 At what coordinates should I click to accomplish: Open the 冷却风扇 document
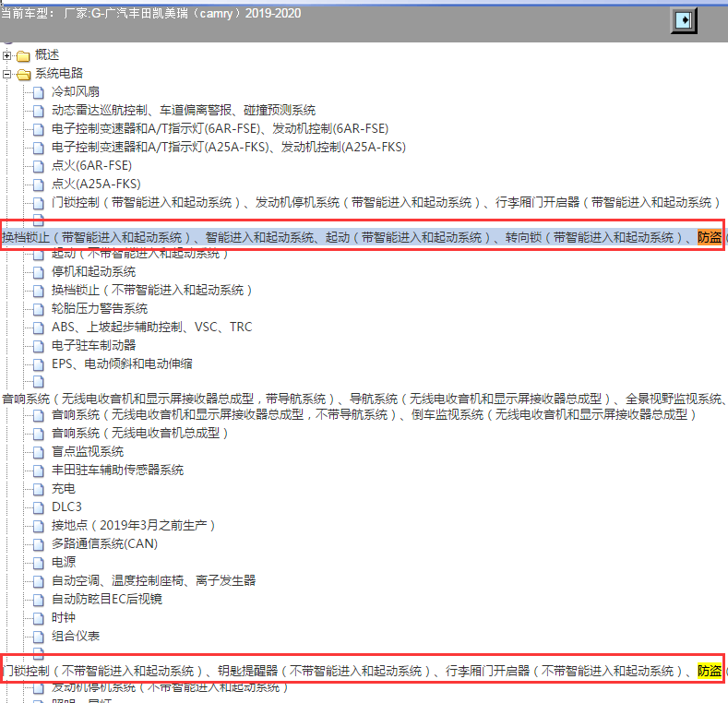(x=76, y=91)
